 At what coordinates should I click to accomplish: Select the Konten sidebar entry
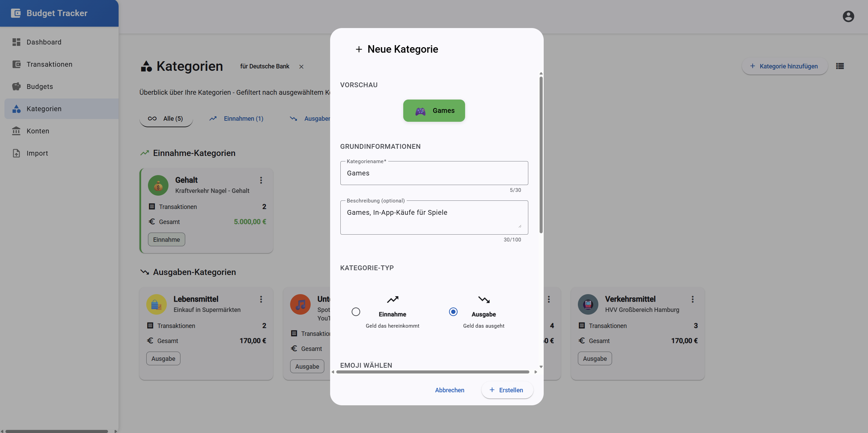(x=62, y=131)
